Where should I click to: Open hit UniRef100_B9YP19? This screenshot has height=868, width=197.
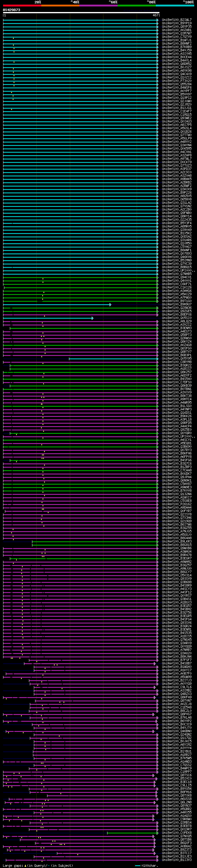(177, 23)
